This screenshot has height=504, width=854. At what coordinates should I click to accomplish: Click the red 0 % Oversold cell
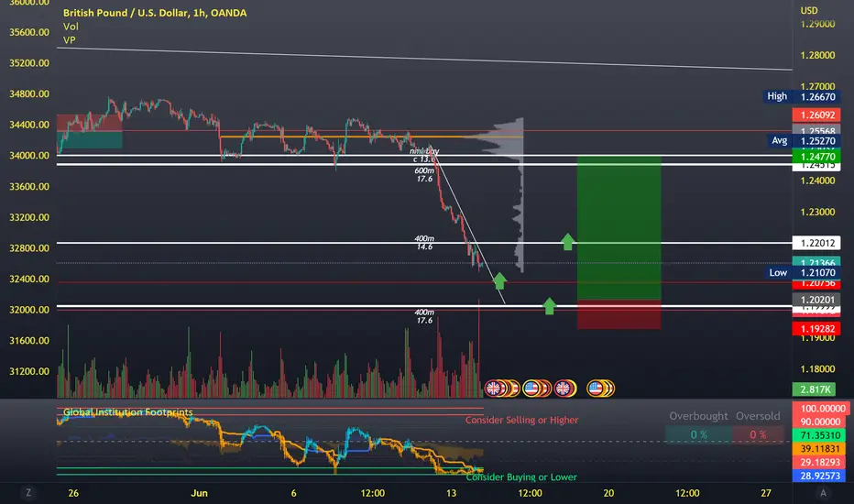click(758, 434)
